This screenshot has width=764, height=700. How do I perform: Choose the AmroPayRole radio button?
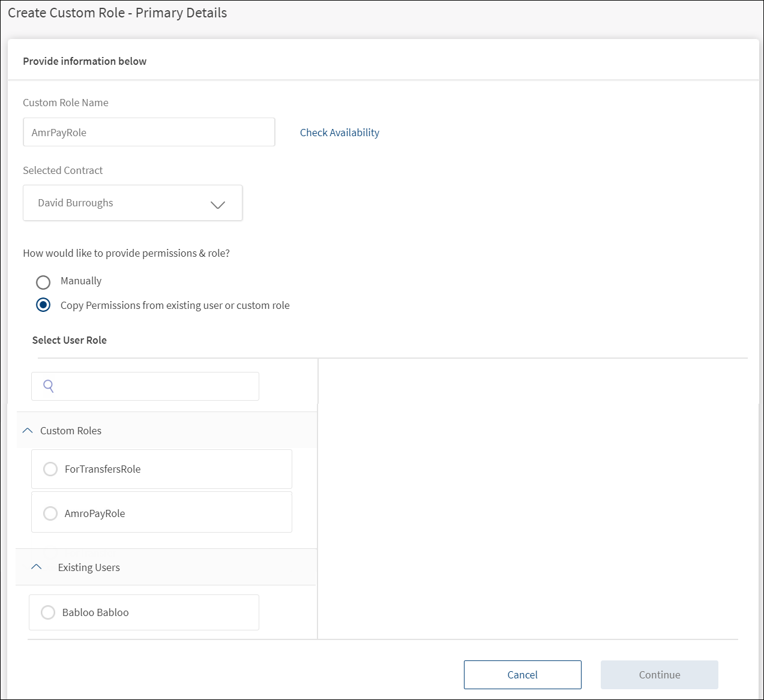pyautogui.click(x=50, y=513)
